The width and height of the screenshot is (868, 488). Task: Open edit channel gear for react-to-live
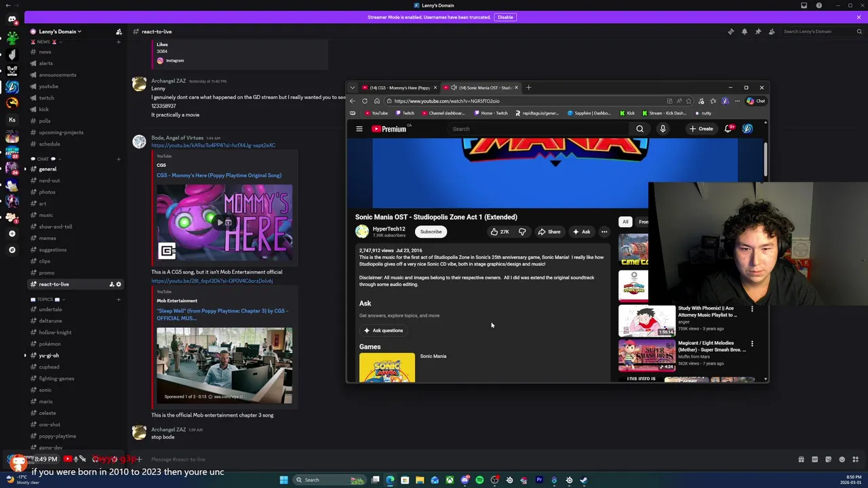pyautogui.click(x=119, y=284)
